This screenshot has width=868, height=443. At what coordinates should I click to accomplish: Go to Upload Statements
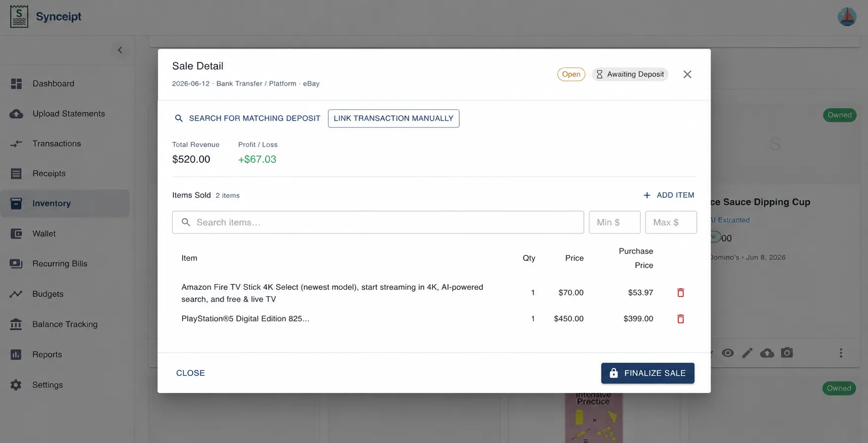tap(65, 114)
